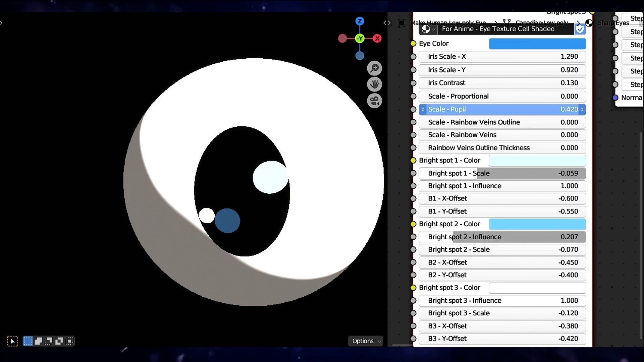
Task: Click the B3 - X-Offset field
Action: point(502,326)
